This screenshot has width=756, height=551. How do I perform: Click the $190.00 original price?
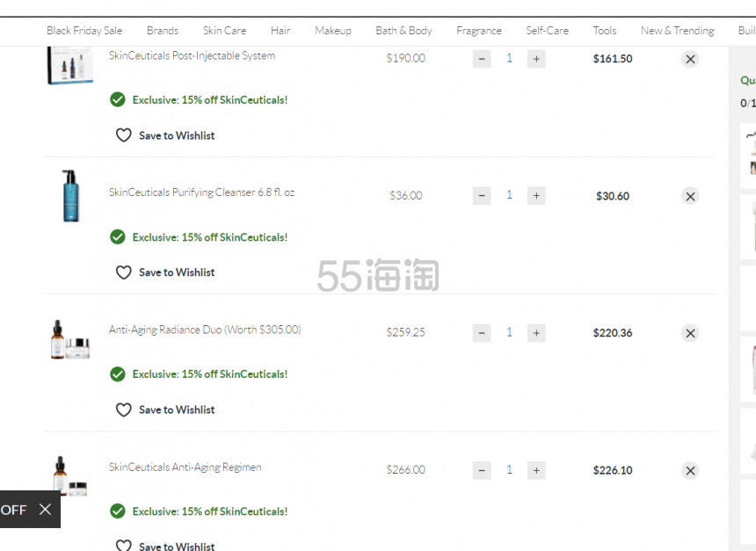(405, 58)
